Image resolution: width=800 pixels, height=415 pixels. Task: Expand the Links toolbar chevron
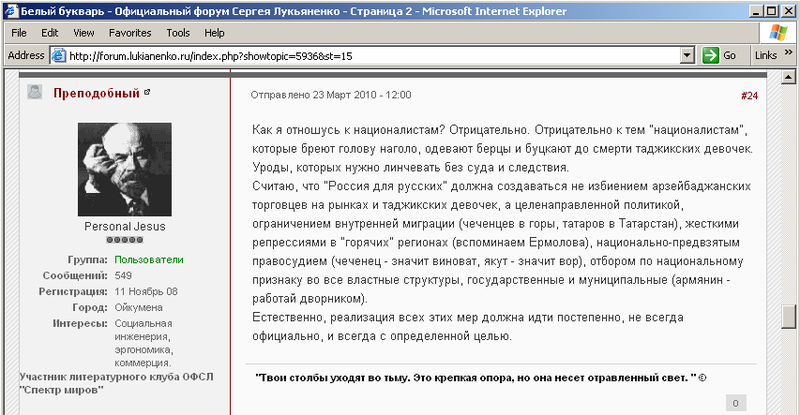click(x=788, y=52)
